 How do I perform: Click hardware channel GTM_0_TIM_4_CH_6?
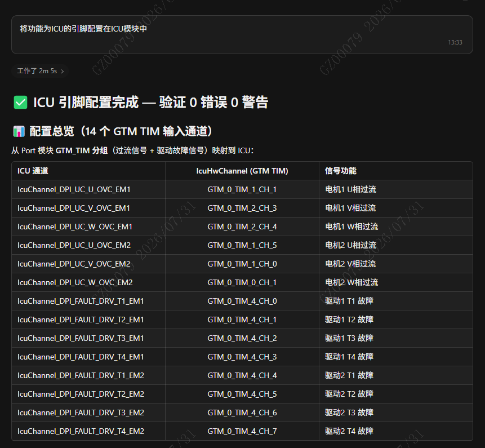click(242, 412)
